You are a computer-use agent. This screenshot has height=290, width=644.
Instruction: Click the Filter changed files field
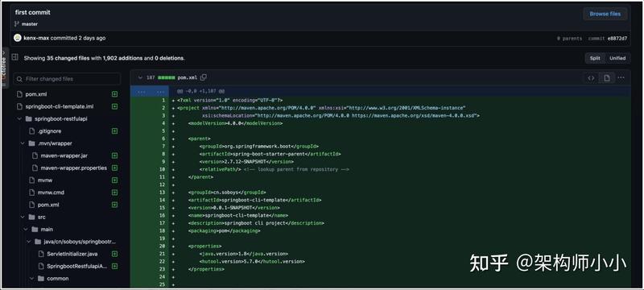(x=67, y=79)
